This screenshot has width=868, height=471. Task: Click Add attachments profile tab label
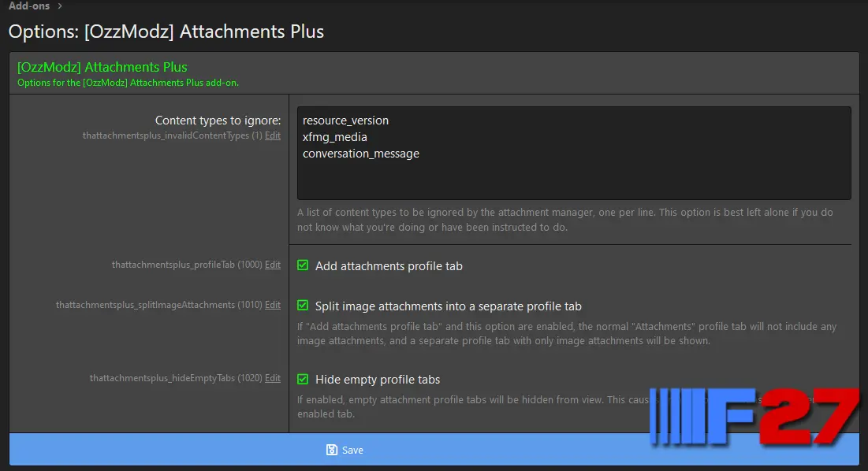point(389,266)
